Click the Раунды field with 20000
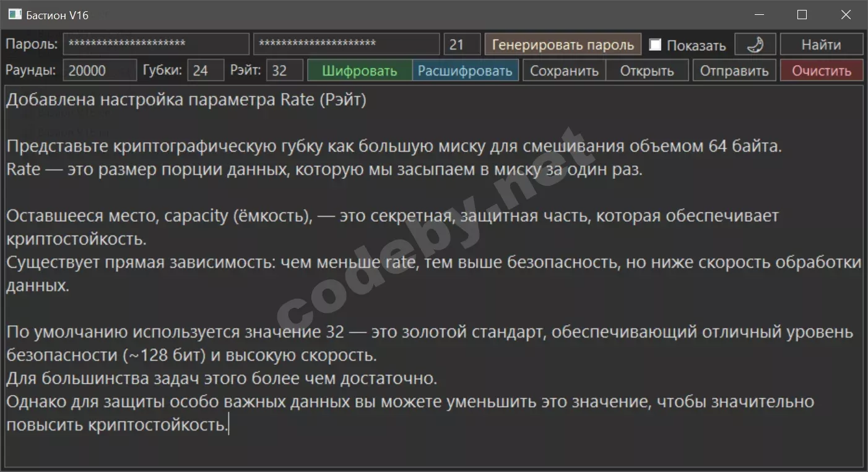This screenshot has width=868, height=472. tap(99, 71)
